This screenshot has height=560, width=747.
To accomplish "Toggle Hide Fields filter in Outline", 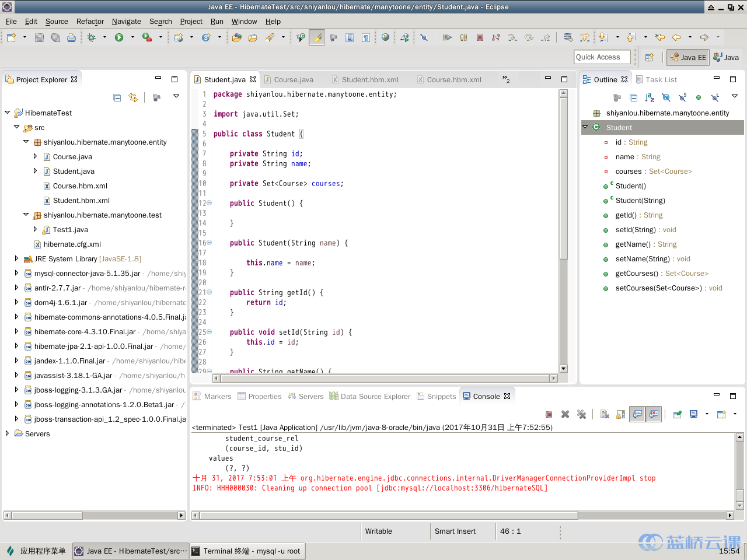I will tap(666, 97).
